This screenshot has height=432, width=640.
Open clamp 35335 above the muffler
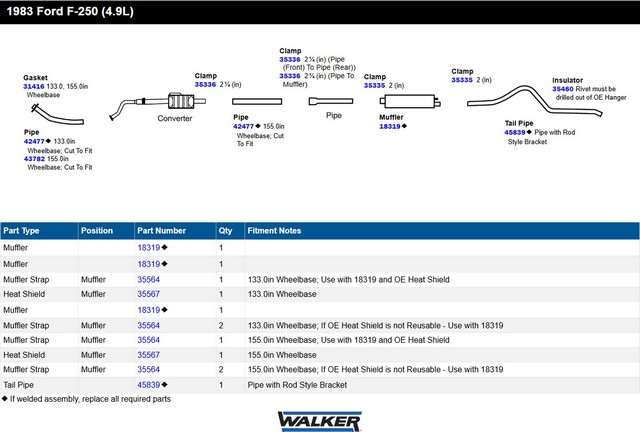click(374, 85)
